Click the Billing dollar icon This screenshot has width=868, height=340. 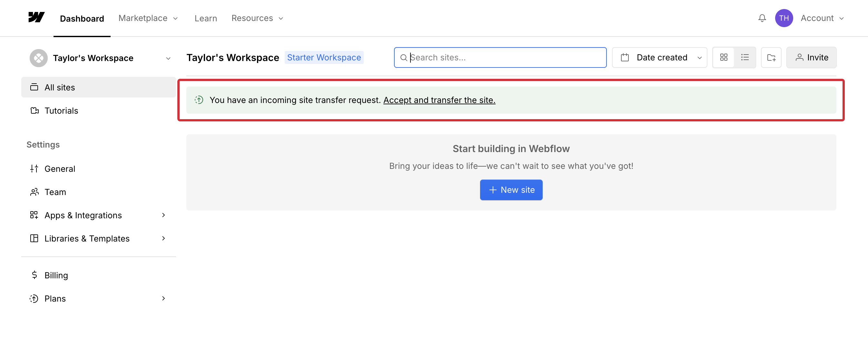35,275
